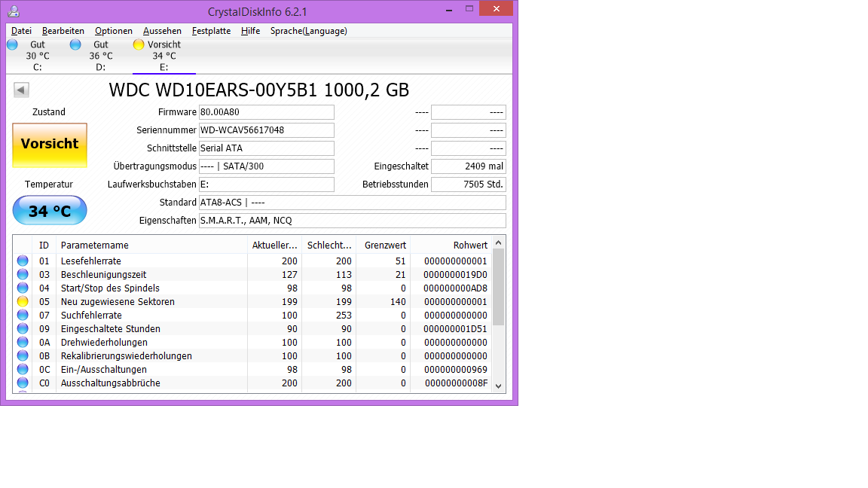Select the Rekalibrierungswiederholungen parameter name

127,355
